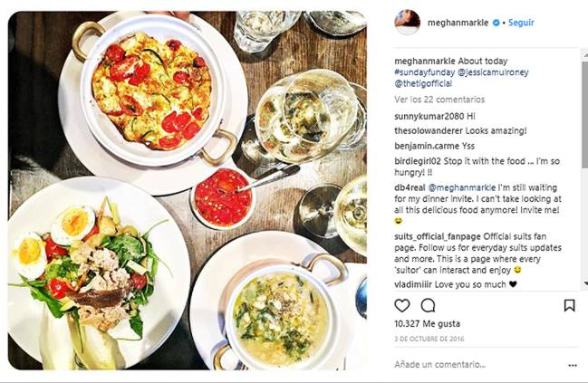The width and height of the screenshot is (588, 383).
Task: Save post with the bookmark icon
Action: coord(569,305)
